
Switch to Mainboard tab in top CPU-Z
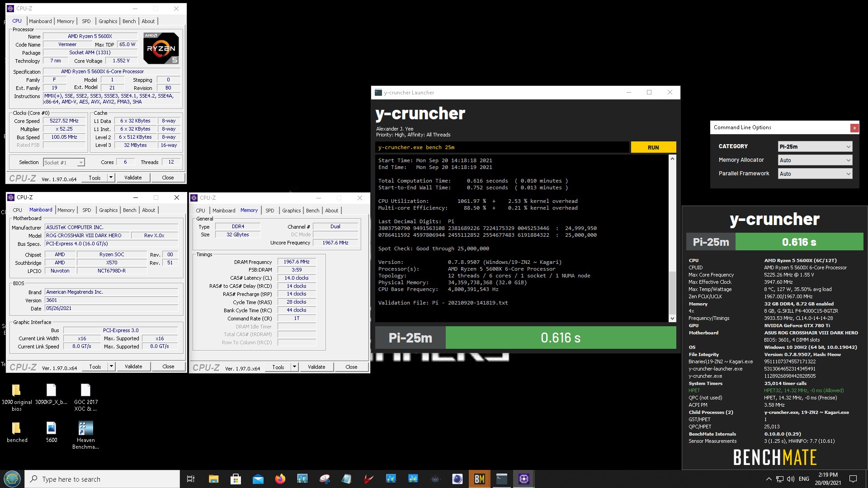pyautogui.click(x=40, y=21)
